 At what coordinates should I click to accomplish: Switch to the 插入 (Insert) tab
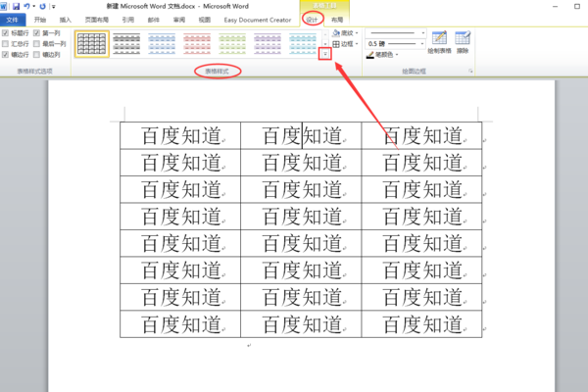[66, 20]
